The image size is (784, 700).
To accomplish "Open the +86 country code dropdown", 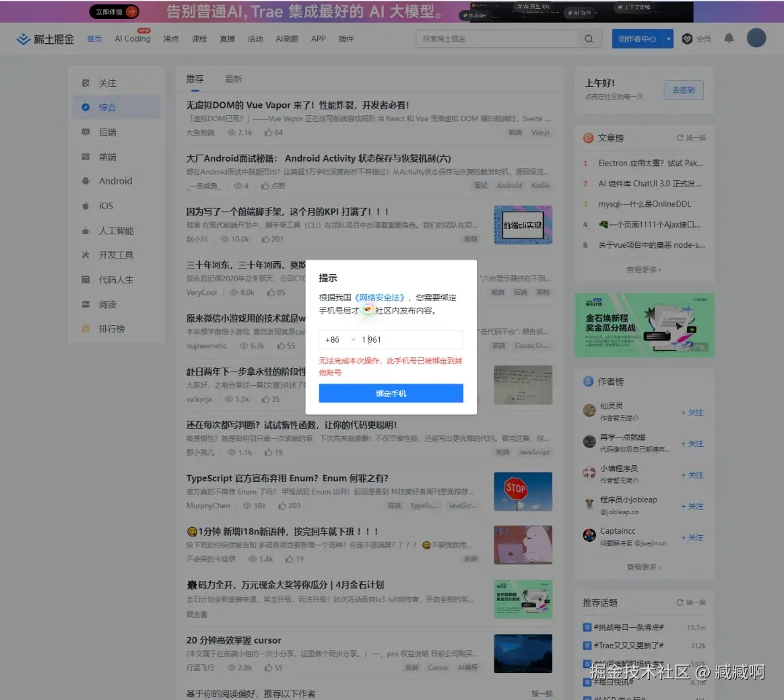I will (339, 339).
